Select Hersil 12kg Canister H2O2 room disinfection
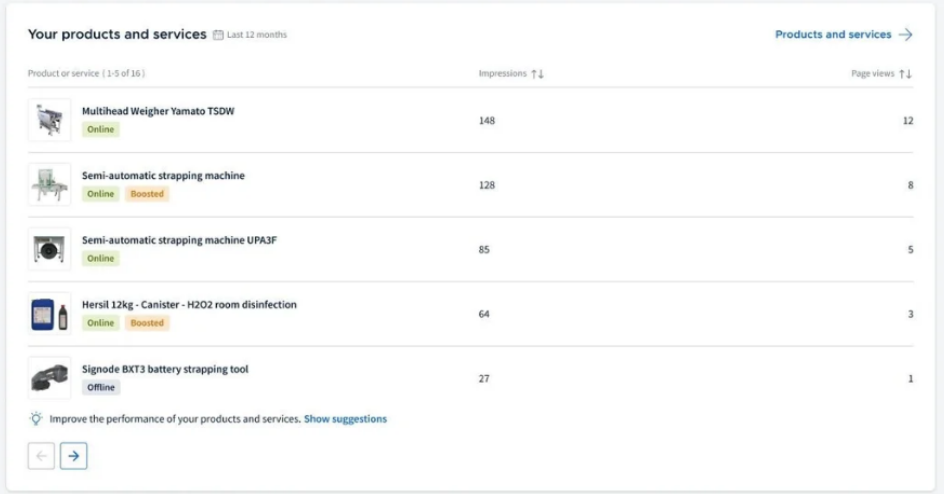 [189, 304]
